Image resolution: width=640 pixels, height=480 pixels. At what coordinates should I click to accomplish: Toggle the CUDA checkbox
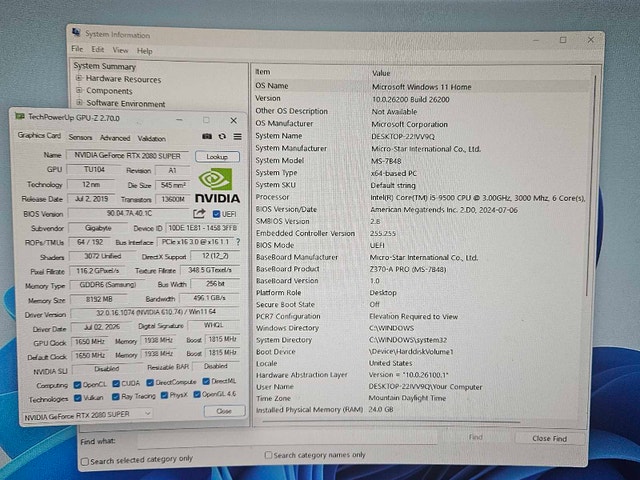coord(116,383)
